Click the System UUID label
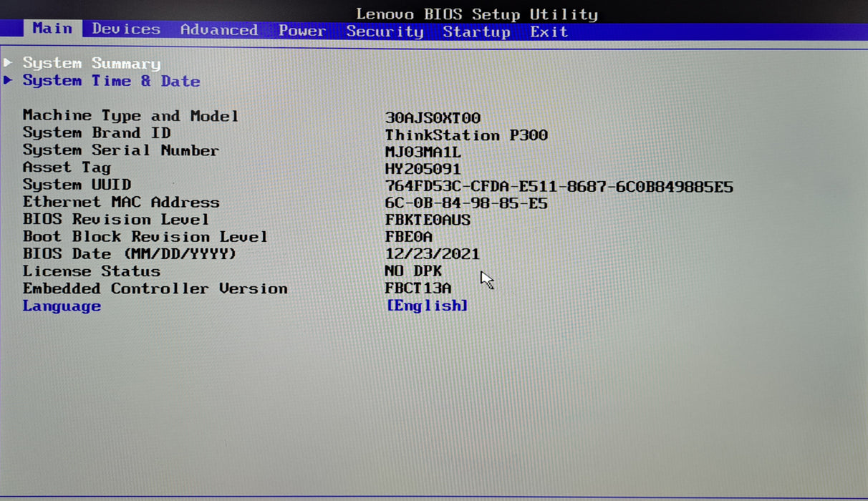 pyautogui.click(x=77, y=185)
